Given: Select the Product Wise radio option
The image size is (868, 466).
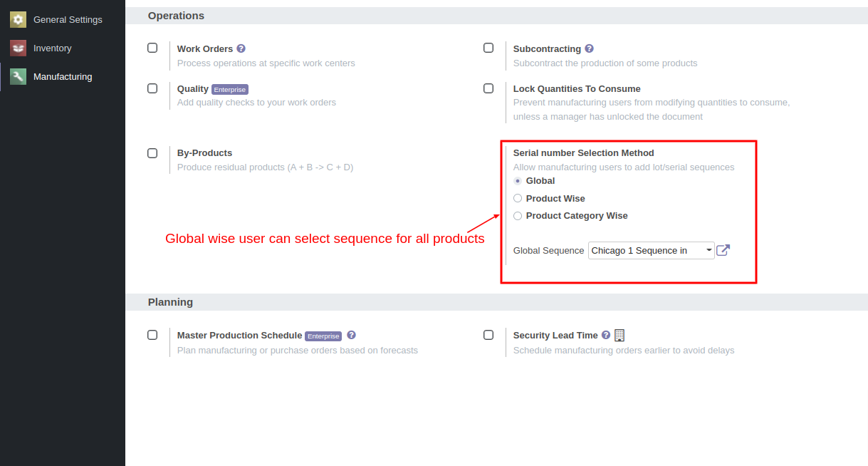Looking at the screenshot, I should [x=518, y=198].
